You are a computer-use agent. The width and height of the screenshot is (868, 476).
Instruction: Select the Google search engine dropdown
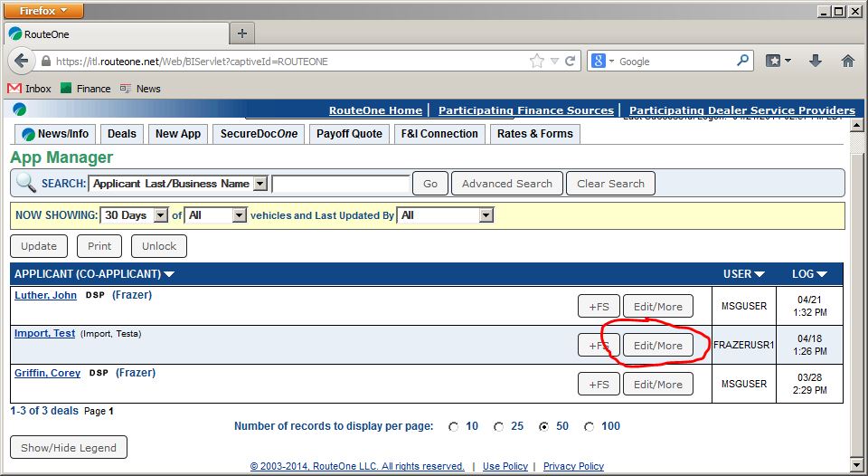click(x=602, y=61)
